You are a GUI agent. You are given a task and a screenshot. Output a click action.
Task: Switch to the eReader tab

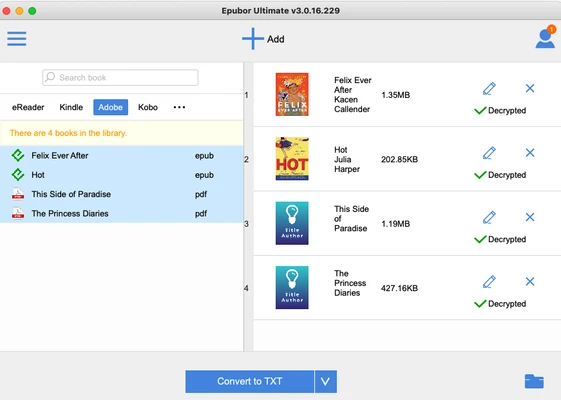[28, 107]
